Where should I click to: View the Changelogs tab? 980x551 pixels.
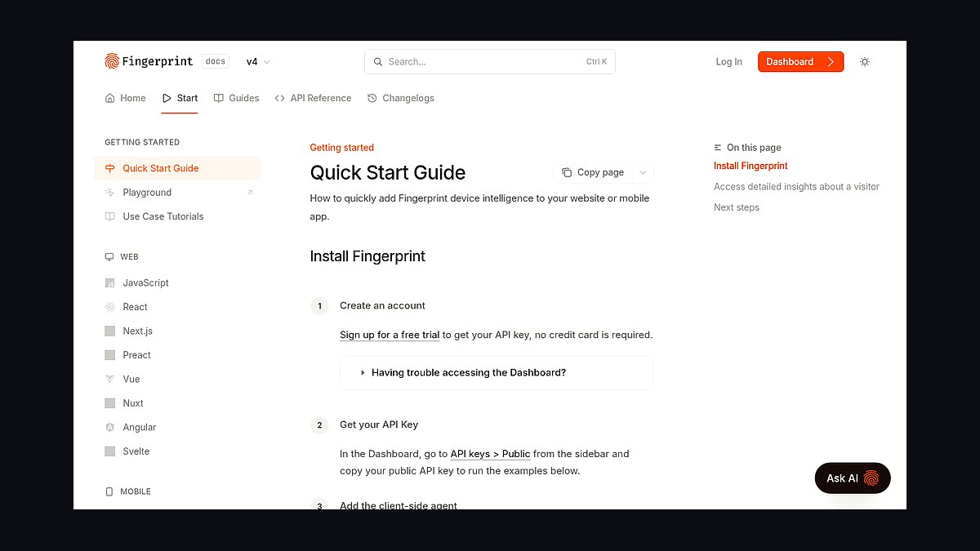point(401,98)
